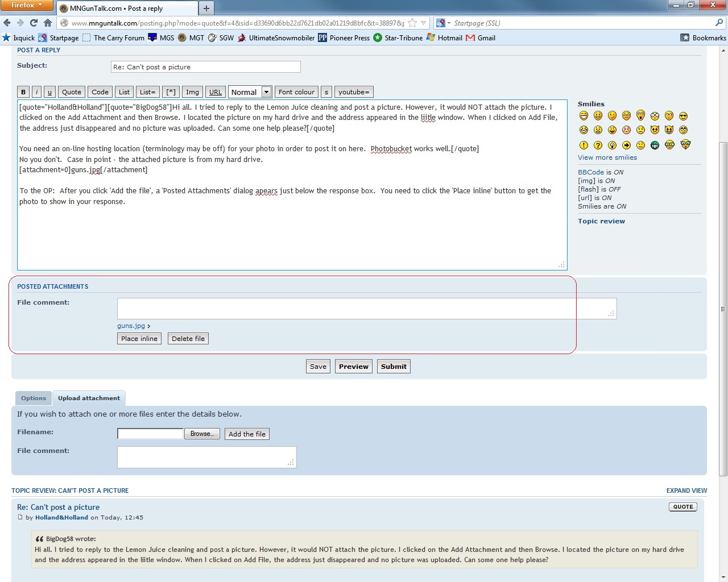Open a new browser tab
Screen dimensions: 728x582
[x=206, y=8]
